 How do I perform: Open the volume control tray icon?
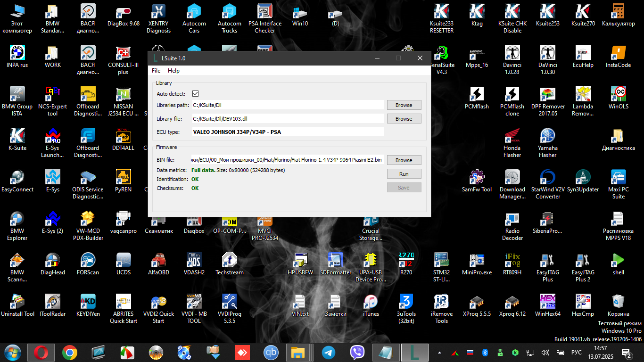point(545,353)
